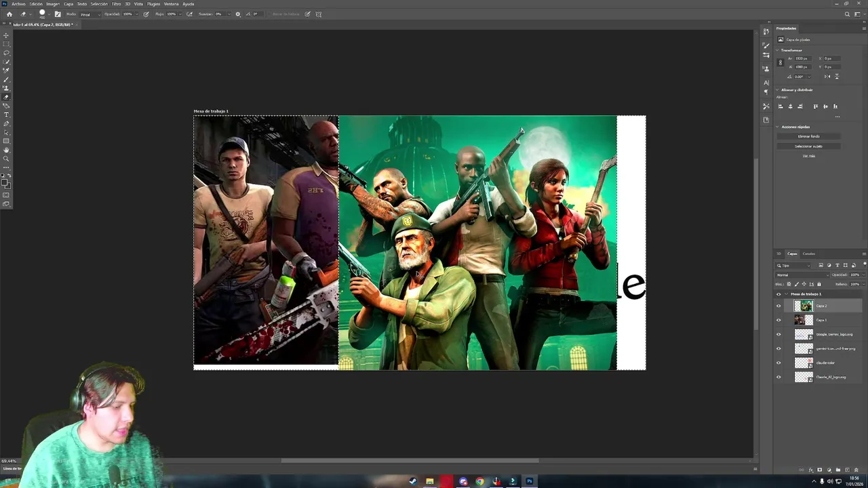868x488 pixels.
Task: Hide the gemini-icon layer
Action: 778,348
